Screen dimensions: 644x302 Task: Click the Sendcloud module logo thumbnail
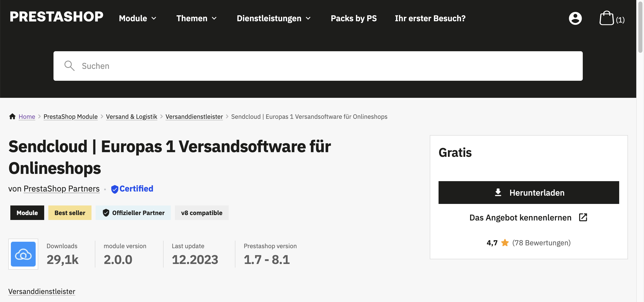click(x=23, y=254)
